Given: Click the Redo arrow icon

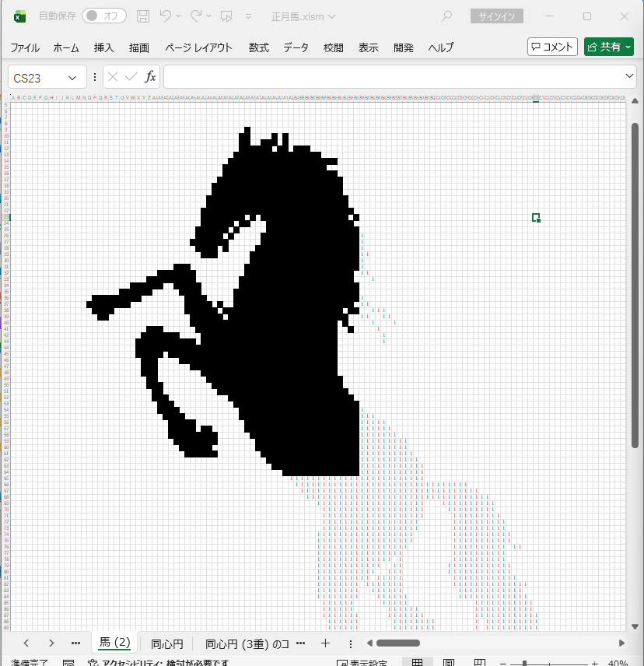Looking at the screenshot, I should tap(196, 16).
